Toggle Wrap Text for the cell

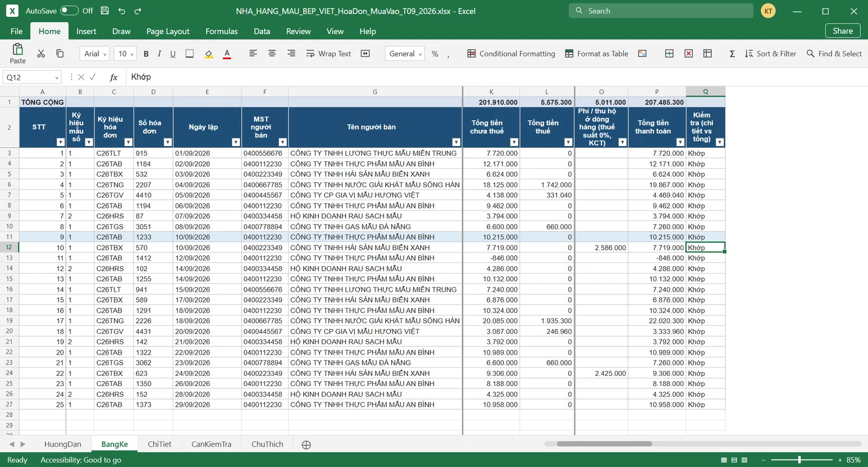click(x=328, y=54)
